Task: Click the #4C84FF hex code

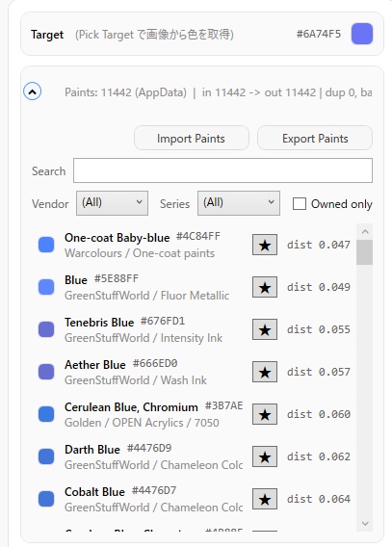Action: 198,236
